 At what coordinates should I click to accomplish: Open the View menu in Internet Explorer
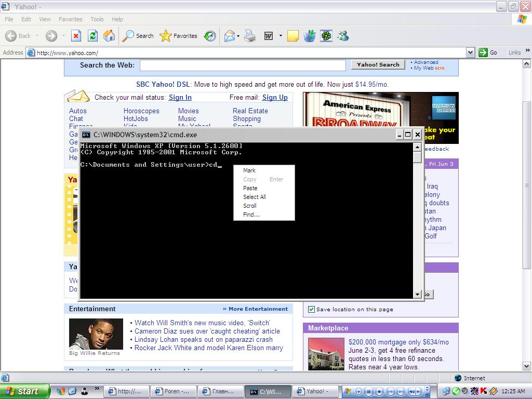pyautogui.click(x=45, y=19)
